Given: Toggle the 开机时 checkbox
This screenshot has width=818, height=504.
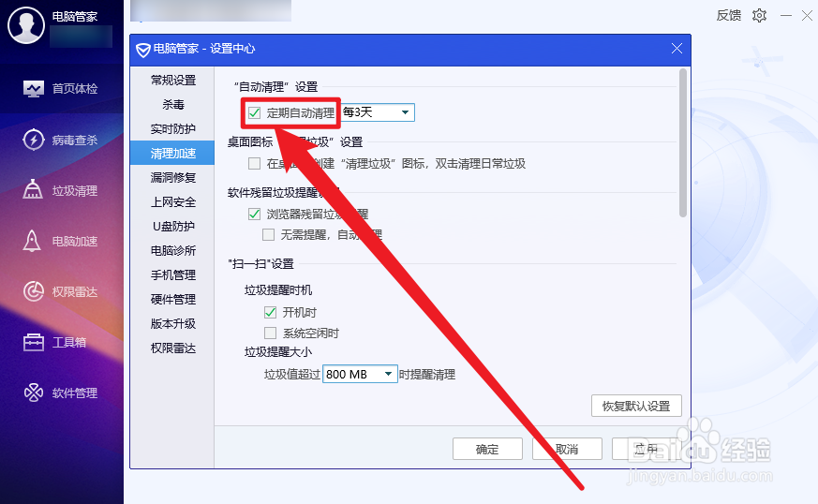Looking at the screenshot, I should tap(270, 313).
